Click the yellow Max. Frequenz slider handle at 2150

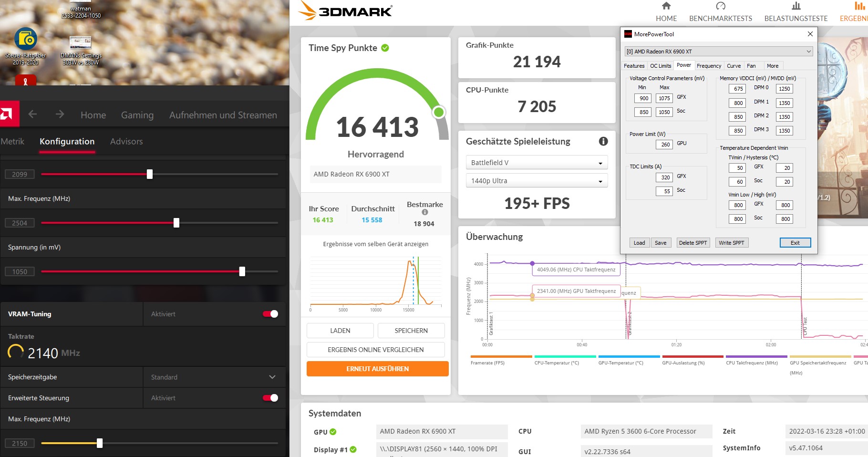[x=100, y=443]
